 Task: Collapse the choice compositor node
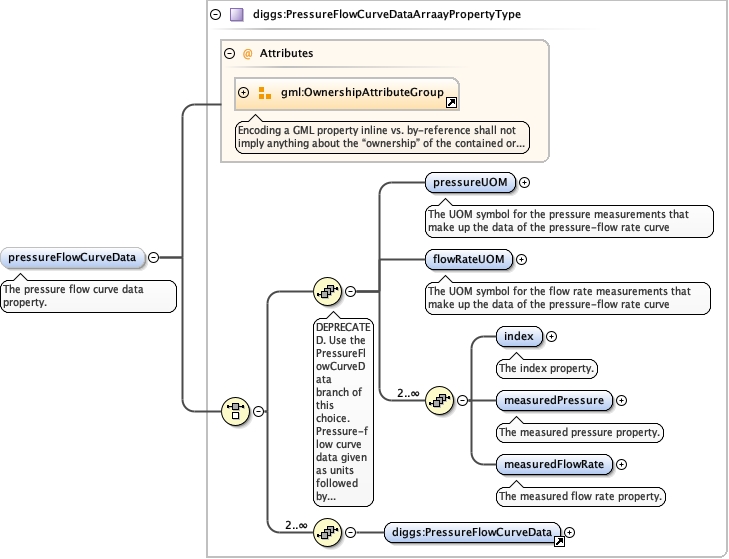[x=258, y=411]
